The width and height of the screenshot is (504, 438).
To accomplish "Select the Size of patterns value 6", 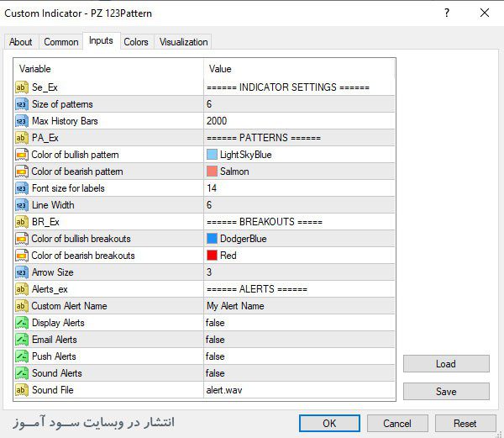I will pyautogui.click(x=209, y=104).
